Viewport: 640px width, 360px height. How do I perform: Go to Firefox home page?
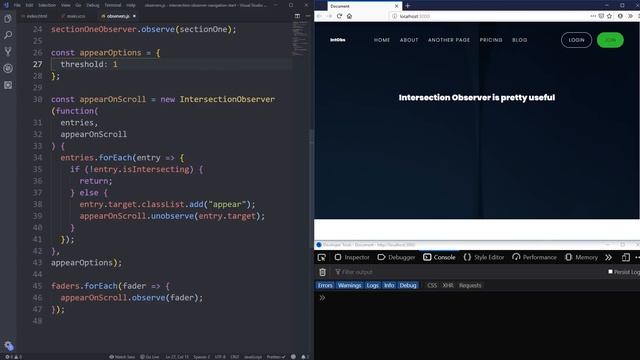pyautogui.click(x=349, y=16)
